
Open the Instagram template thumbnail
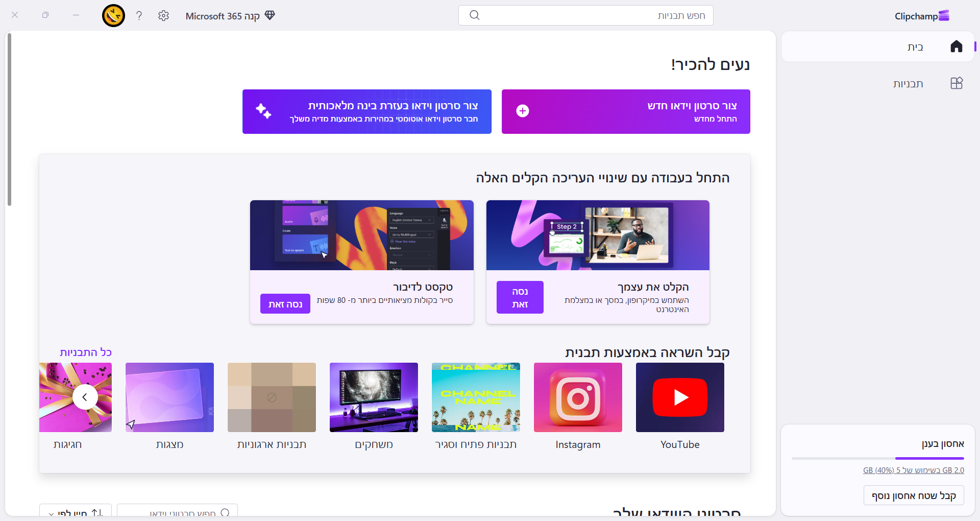click(578, 397)
